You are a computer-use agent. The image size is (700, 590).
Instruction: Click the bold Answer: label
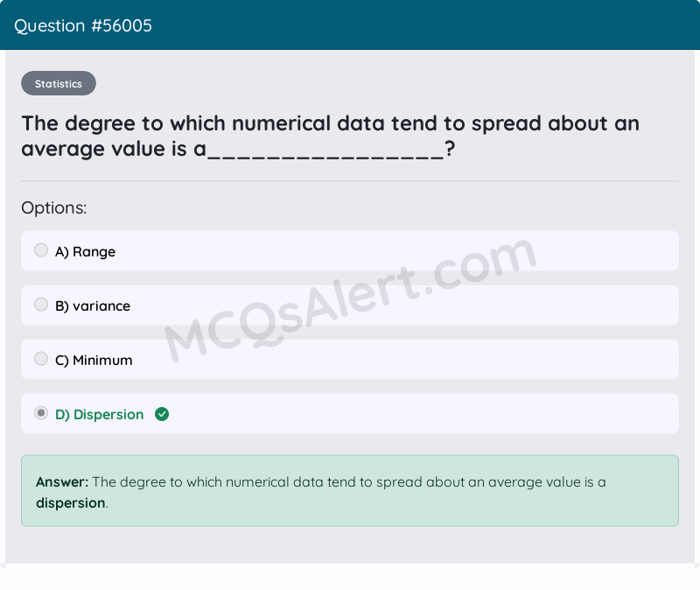tap(58, 481)
